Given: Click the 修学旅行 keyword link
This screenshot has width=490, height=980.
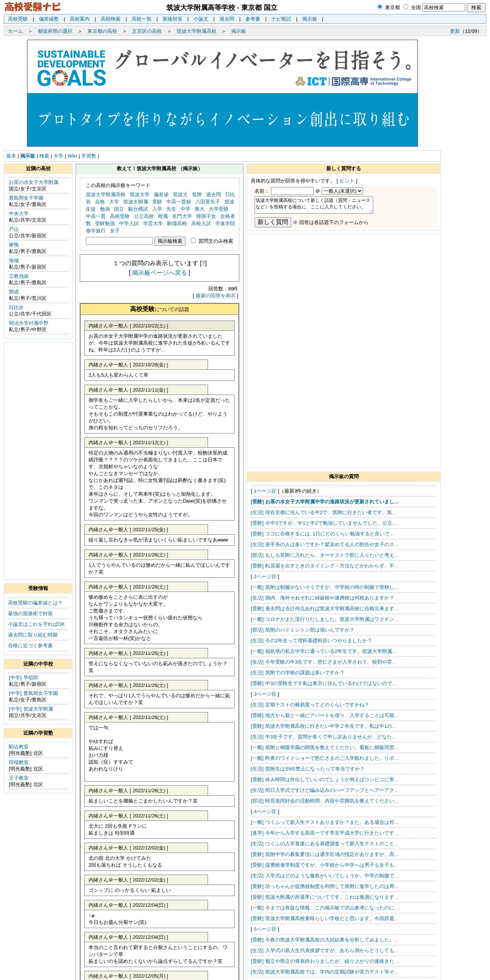Looking at the screenshot, I should tap(96, 231).
